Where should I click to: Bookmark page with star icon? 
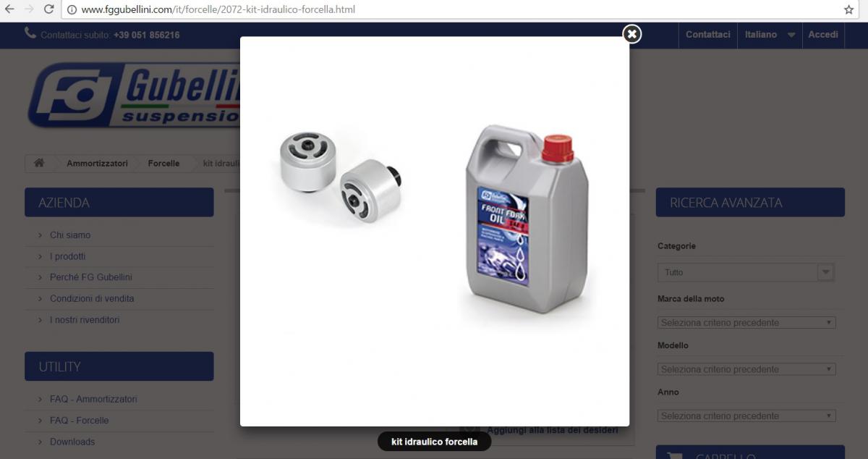[x=848, y=9]
